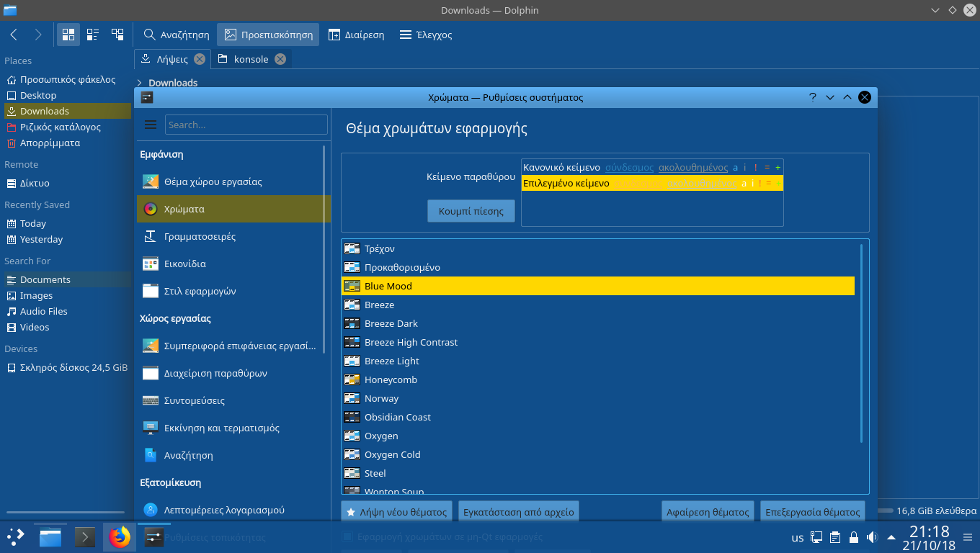Show files saved Yesterday
Image resolution: width=980 pixels, height=553 pixels.
point(66,239)
